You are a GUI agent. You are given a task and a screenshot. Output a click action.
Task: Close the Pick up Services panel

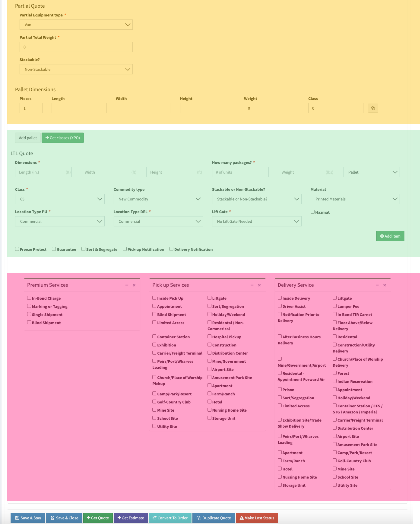259,285
